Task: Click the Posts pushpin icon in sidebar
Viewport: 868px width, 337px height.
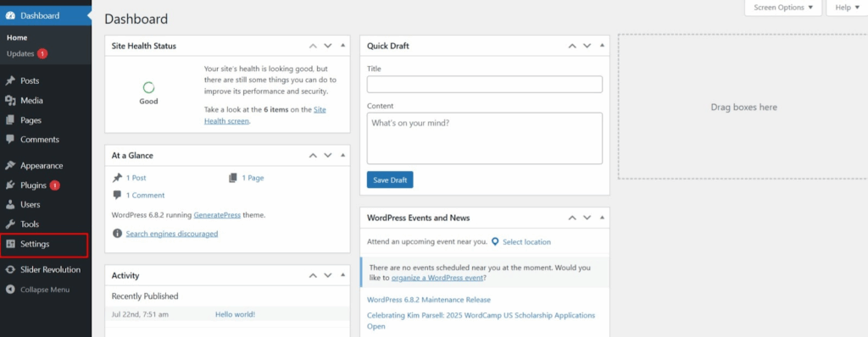Action: pyautogui.click(x=10, y=80)
